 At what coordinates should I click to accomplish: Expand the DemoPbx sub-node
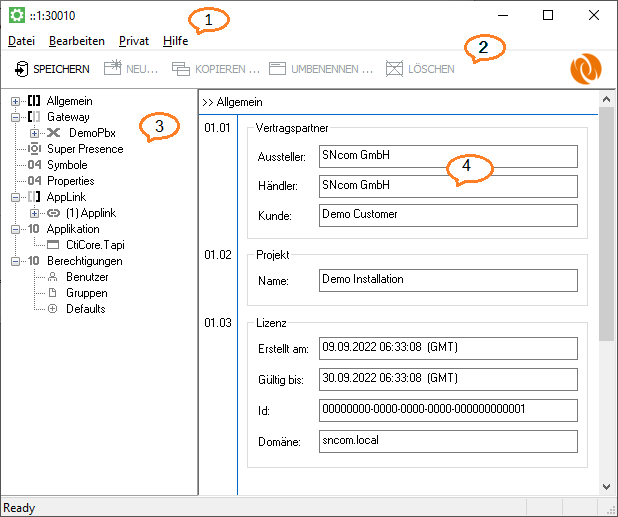(34, 133)
